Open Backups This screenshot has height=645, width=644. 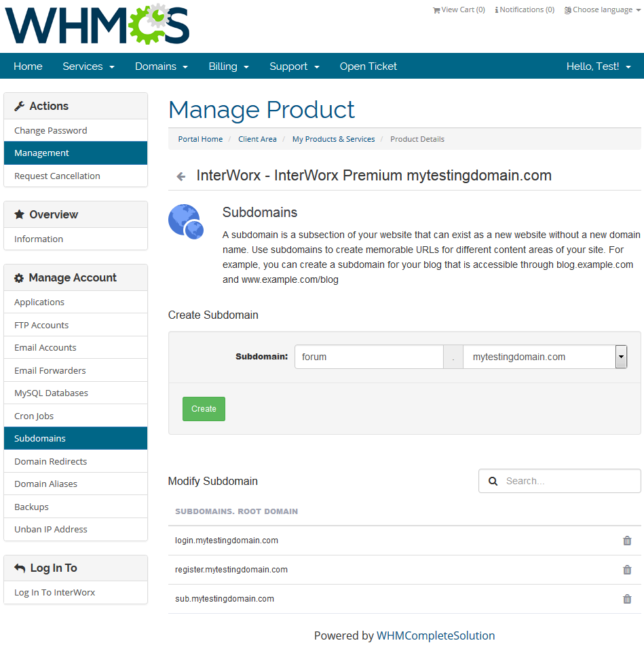[76, 507]
